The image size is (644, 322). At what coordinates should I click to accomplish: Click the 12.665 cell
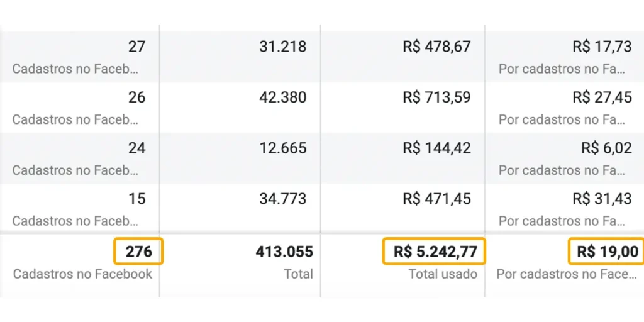[282, 148]
